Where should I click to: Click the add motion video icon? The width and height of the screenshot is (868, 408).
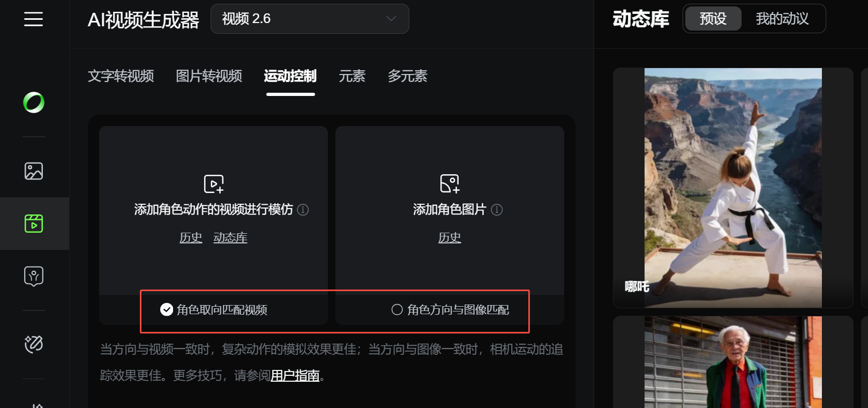pos(214,184)
